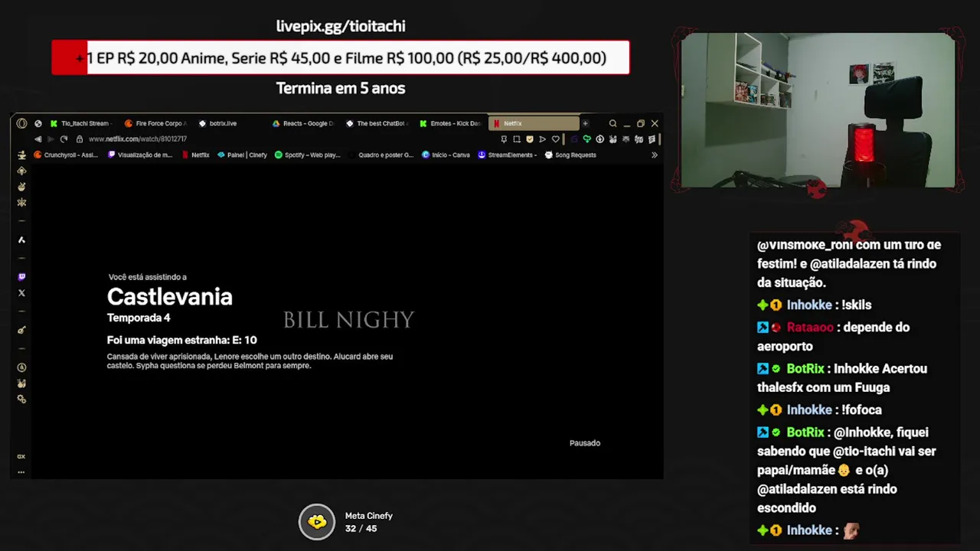Screen dimensions: 980x551
Task: Click the sidebar settings gears icon
Action: pyautogui.click(x=21, y=399)
